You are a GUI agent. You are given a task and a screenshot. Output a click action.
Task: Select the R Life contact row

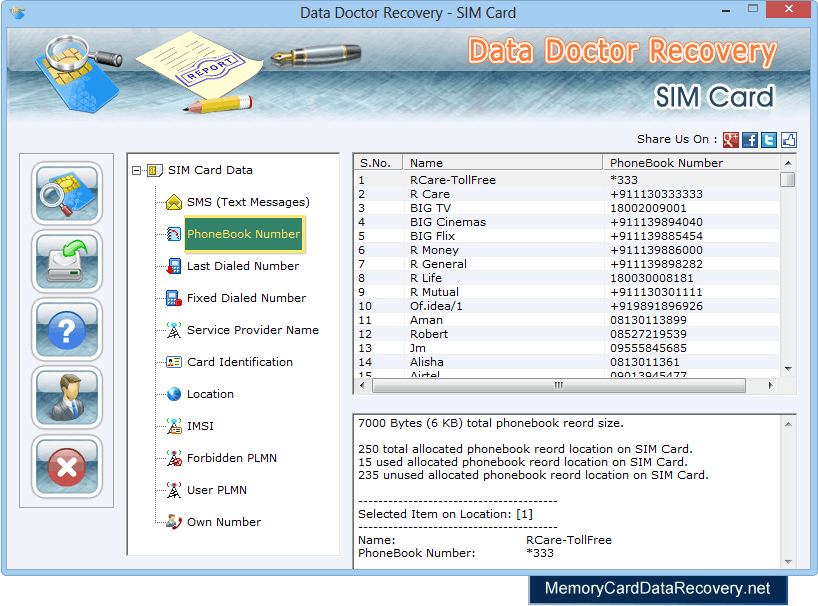click(567, 278)
